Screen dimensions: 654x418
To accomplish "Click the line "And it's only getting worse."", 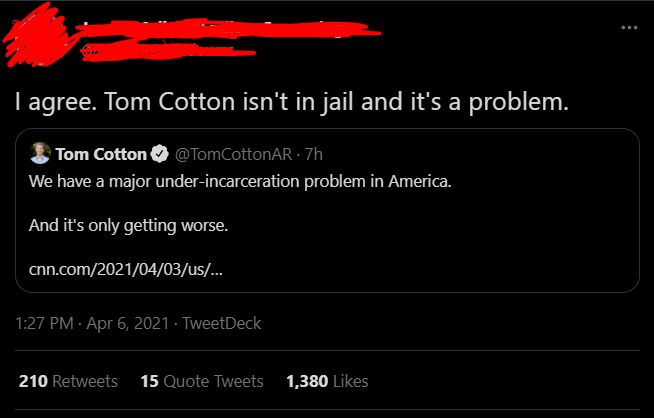I will [128, 226].
